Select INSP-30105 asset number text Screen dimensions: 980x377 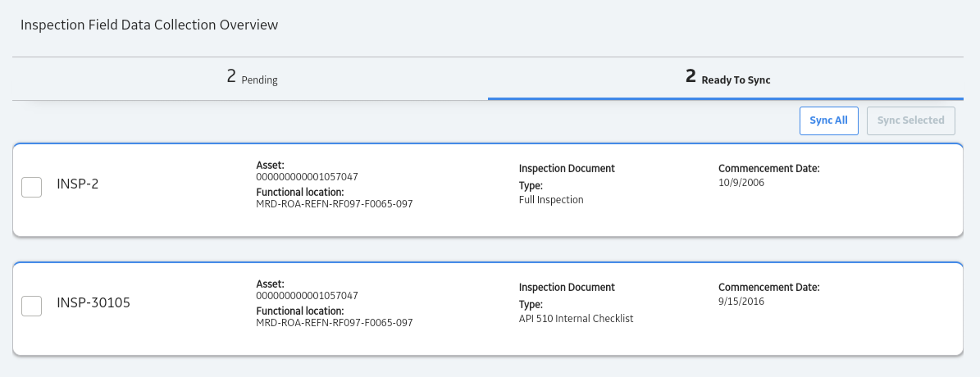[307, 295]
